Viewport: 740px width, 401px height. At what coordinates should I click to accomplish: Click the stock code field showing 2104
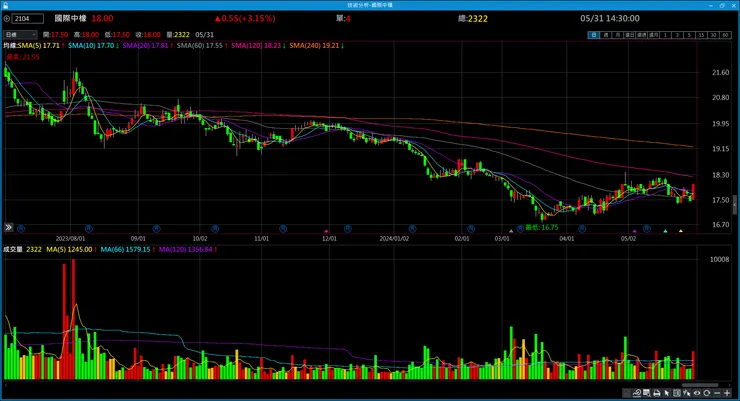point(28,18)
